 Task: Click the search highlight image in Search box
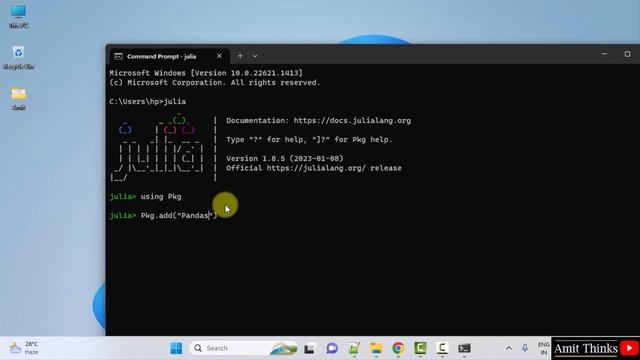284,348
